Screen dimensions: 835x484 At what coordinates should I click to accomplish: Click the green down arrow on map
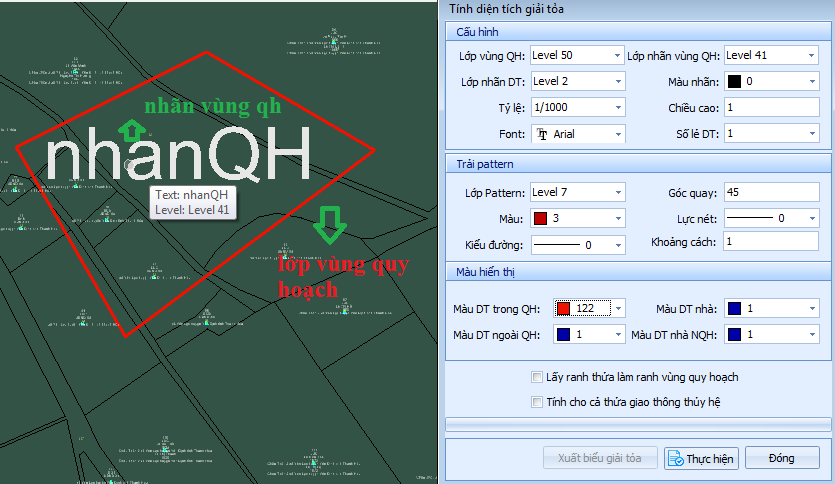tap(329, 226)
